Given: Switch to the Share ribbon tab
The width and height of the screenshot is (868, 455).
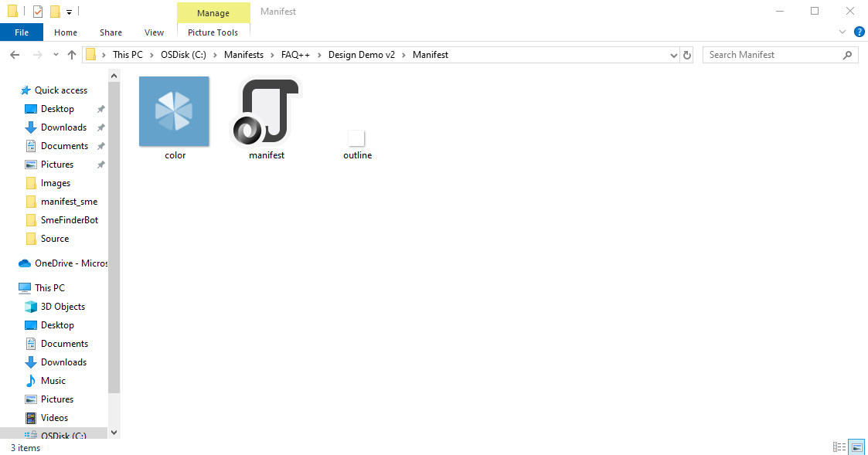Looking at the screenshot, I should coord(111,32).
